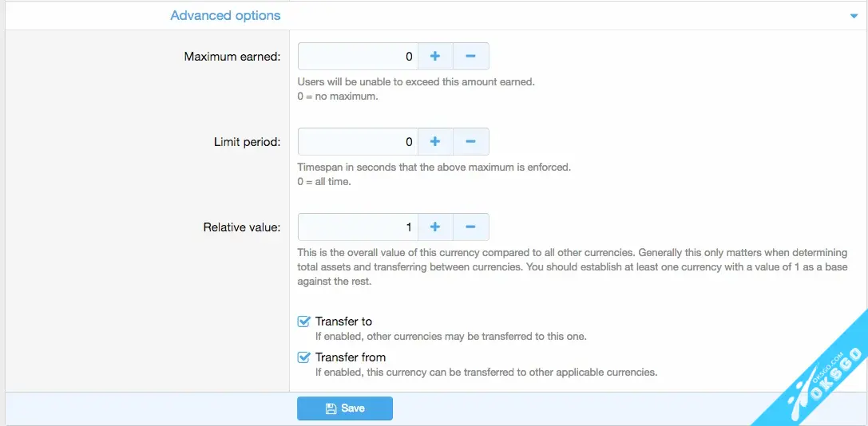Increase Maximum earned with the plus icon

click(435, 57)
